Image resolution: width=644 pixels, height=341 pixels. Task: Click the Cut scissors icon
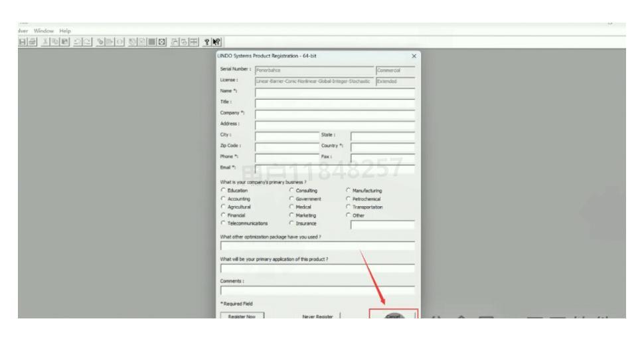tap(45, 42)
